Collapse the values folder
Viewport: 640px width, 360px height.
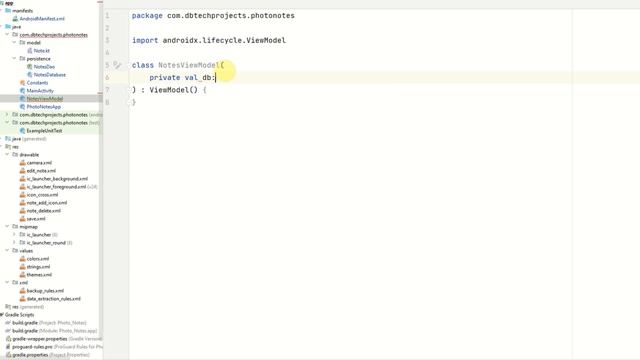coord(7,251)
